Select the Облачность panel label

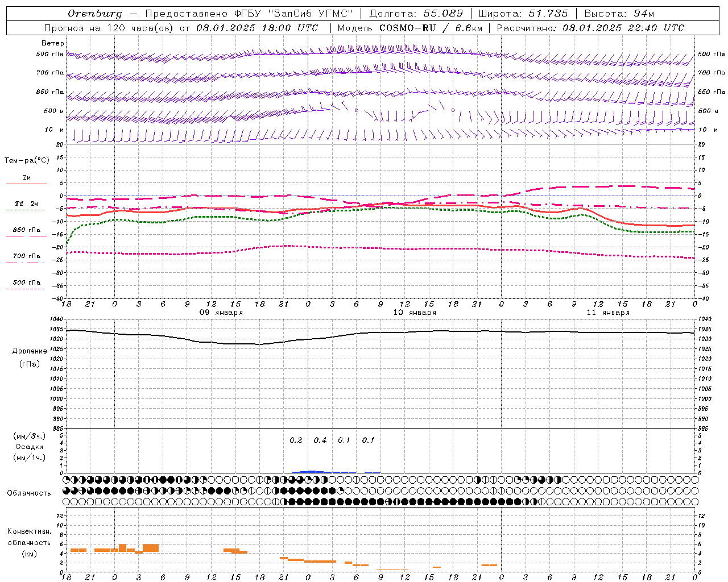[29, 493]
